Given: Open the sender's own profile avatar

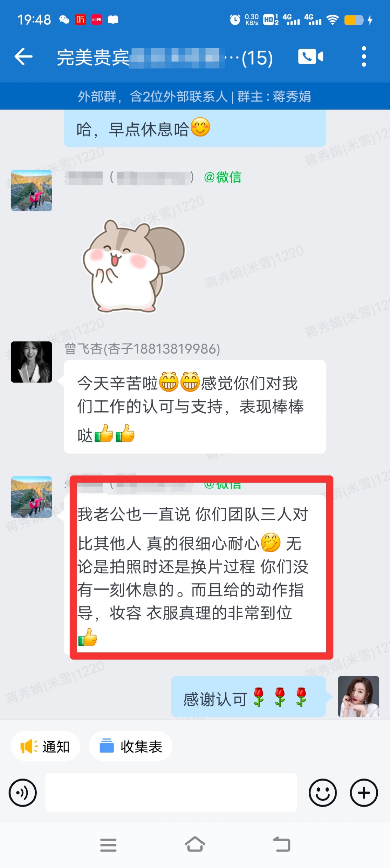Looking at the screenshot, I should coord(358,697).
